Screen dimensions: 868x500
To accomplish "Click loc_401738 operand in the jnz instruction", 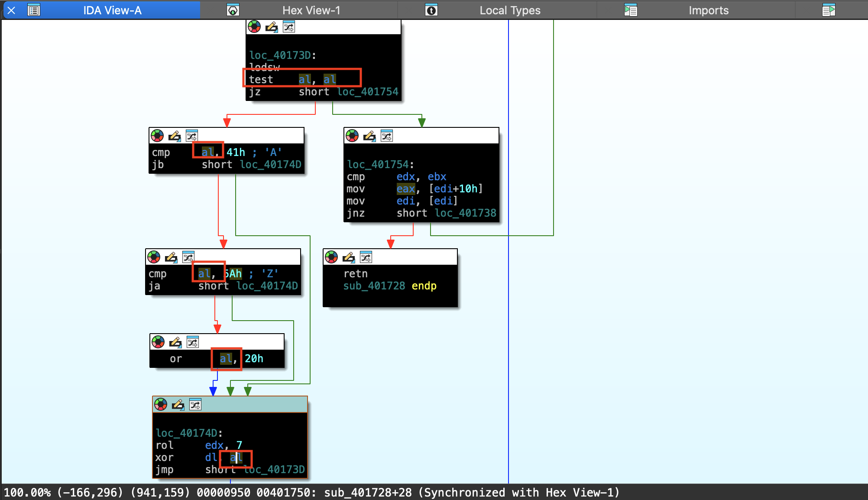I will click(x=466, y=213).
